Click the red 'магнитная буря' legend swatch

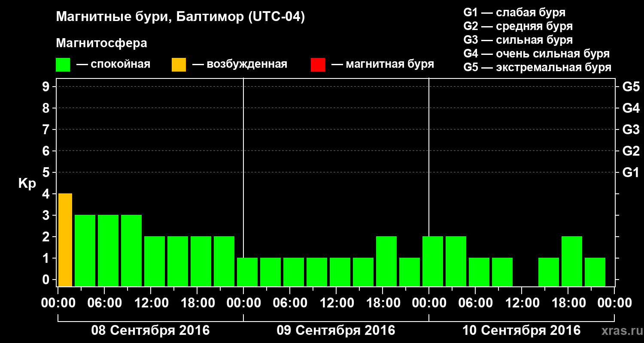318,65
